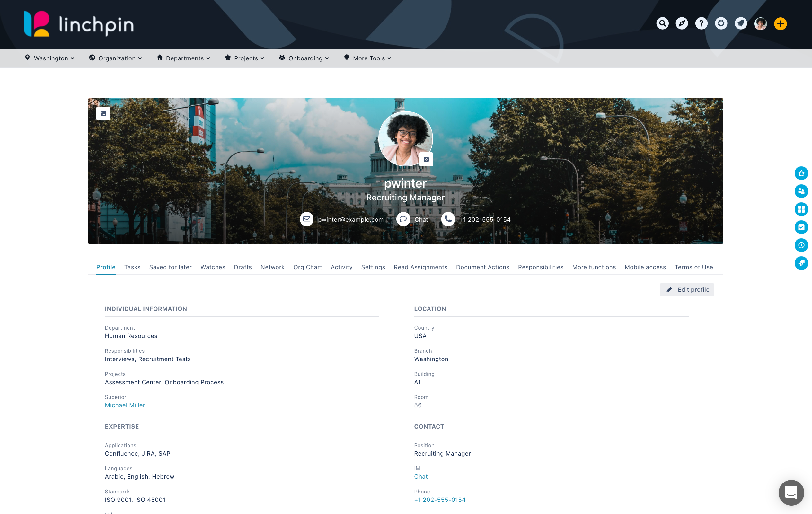Open the Onboarding menu dropdown
Image resolution: width=812 pixels, height=514 pixels.
(304, 58)
